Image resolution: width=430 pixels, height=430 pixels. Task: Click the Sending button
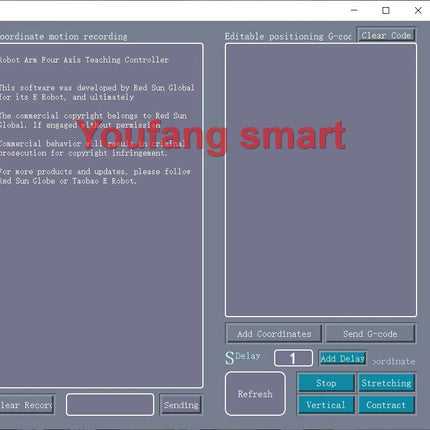tap(181, 405)
